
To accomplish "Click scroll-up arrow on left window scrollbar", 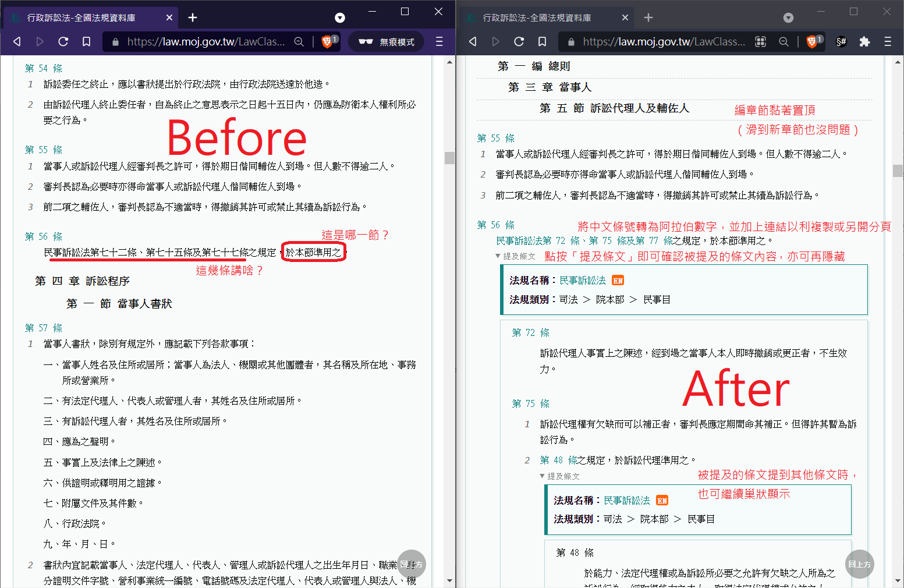I will (x=449, y=62).
